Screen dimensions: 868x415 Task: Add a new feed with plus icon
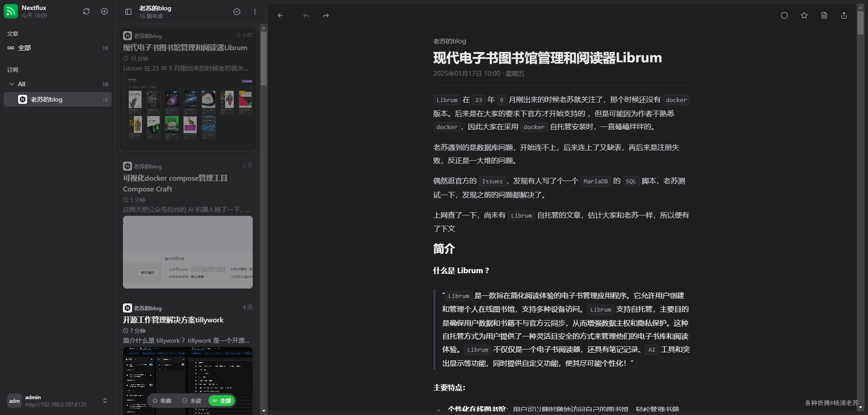[104, 11]
